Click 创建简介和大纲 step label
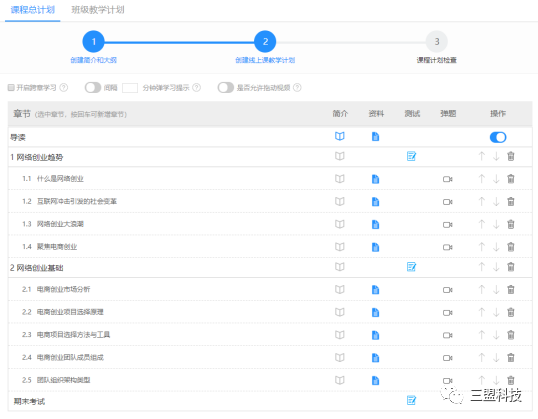538x419 pixels. (93, 60)
